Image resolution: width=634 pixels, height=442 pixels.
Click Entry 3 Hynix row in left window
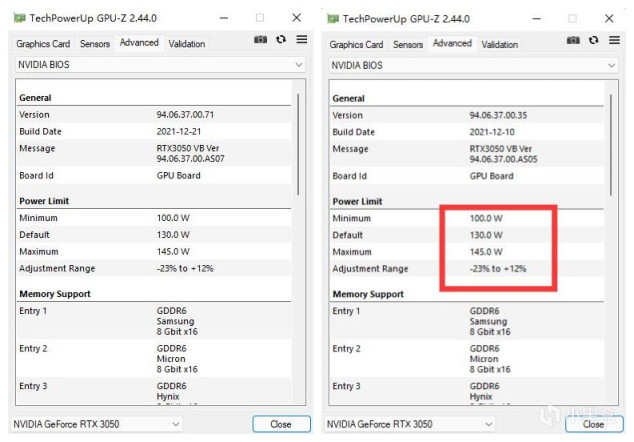point(154,391)
